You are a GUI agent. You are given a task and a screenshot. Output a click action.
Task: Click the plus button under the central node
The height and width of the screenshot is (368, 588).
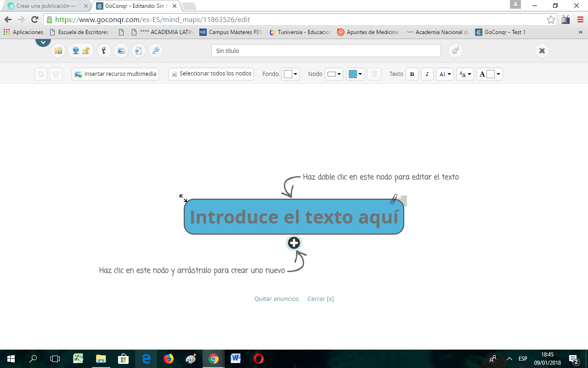click(294, 243)
